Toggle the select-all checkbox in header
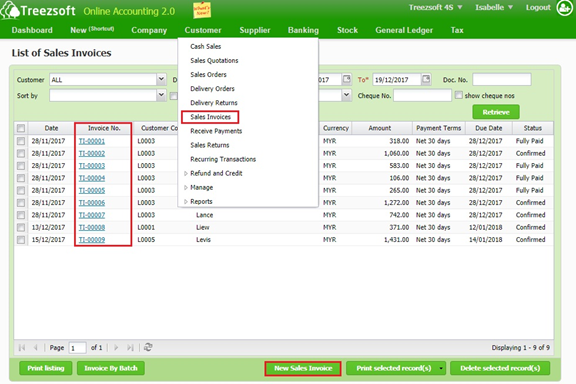This screenshot has height=384, width=576. point(21,128)
